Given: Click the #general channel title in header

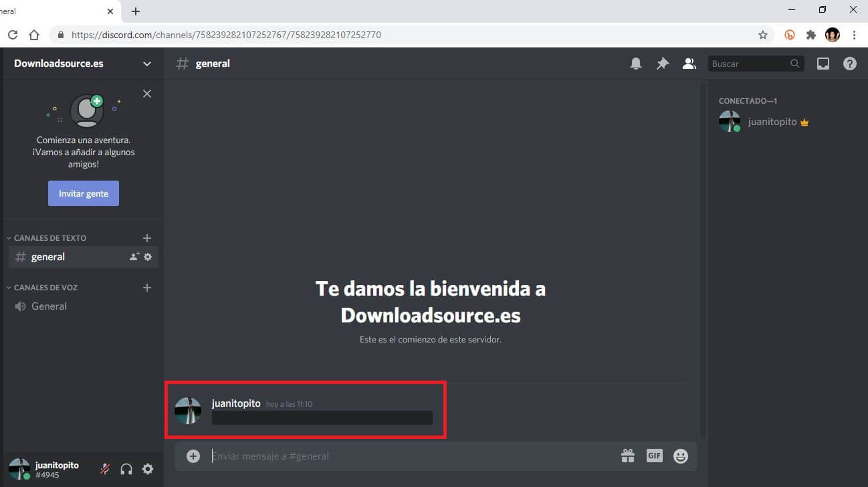Looking at the screenshot, I should [x=213, y=64].
